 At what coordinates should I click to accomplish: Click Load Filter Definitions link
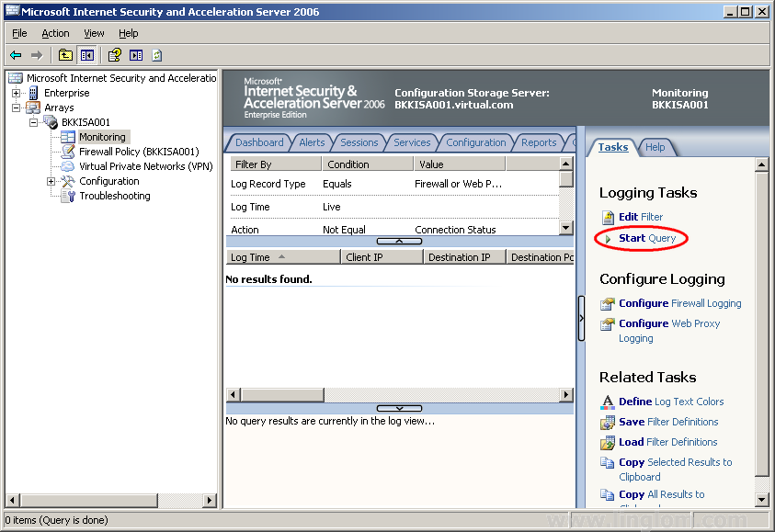click(667, 442)
